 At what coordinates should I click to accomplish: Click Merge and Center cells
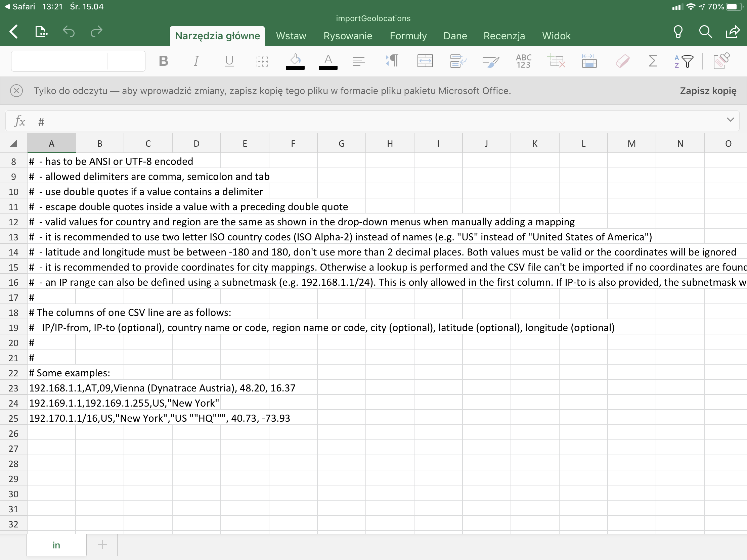[425, 61]
